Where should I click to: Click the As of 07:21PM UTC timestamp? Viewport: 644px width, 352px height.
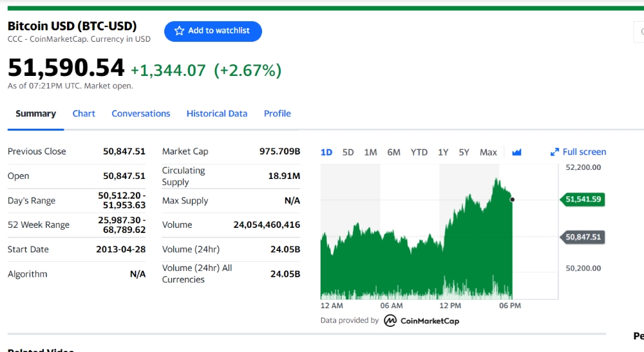click(x=70, y=86)
